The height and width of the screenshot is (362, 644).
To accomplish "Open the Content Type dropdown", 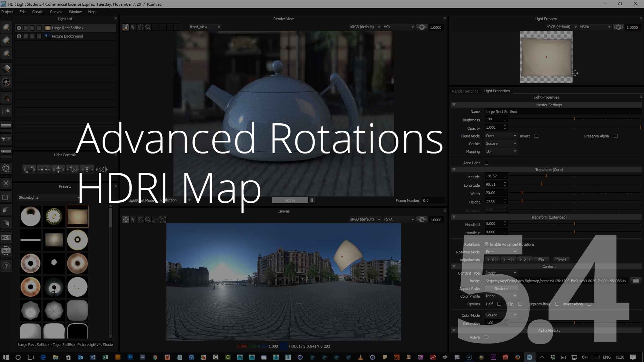I will coord(501,273).
